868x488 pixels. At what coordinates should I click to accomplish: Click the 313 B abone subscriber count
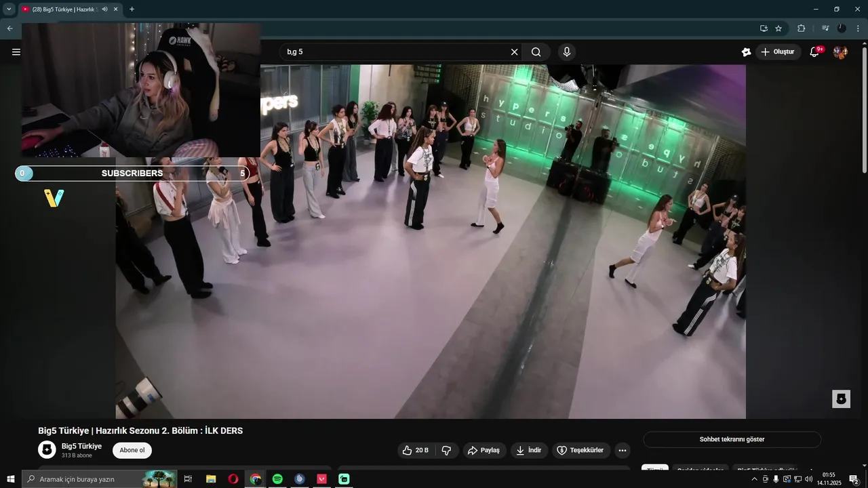click(77, 455)
